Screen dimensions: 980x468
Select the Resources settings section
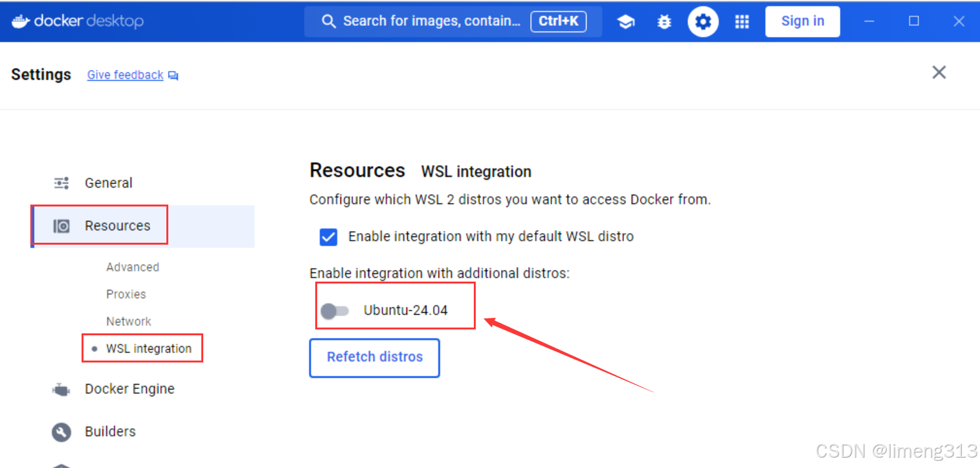point(143,226)
